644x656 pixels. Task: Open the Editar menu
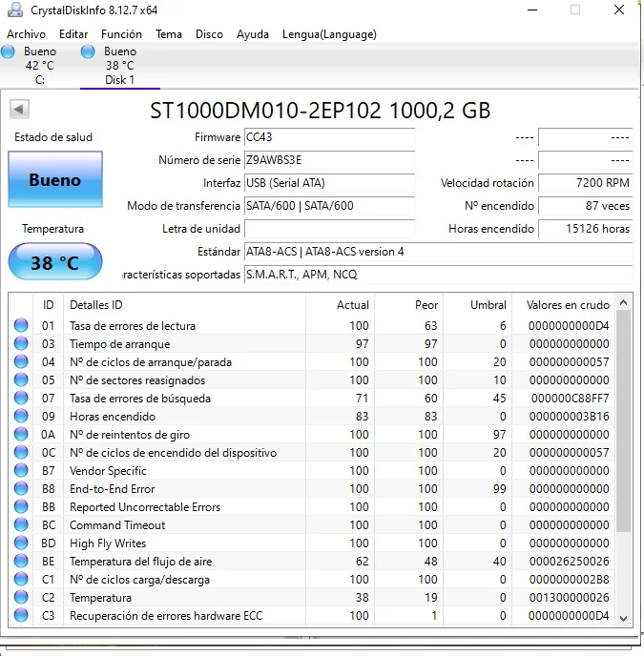point(73,34)
